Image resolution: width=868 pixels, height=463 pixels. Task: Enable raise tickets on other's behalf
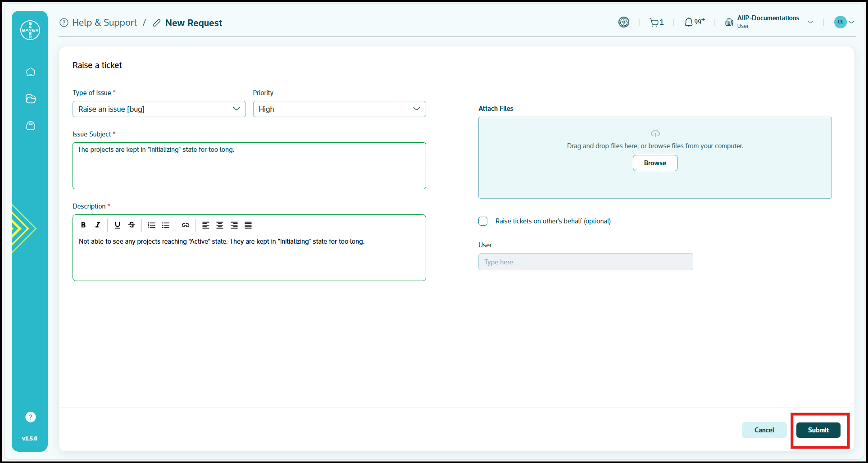(482, 221)
